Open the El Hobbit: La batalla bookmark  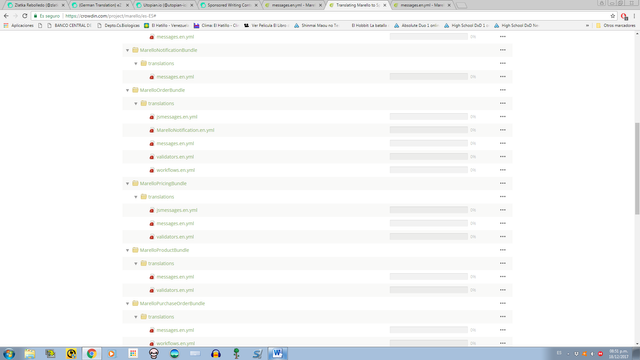click(x=369, y=25)
